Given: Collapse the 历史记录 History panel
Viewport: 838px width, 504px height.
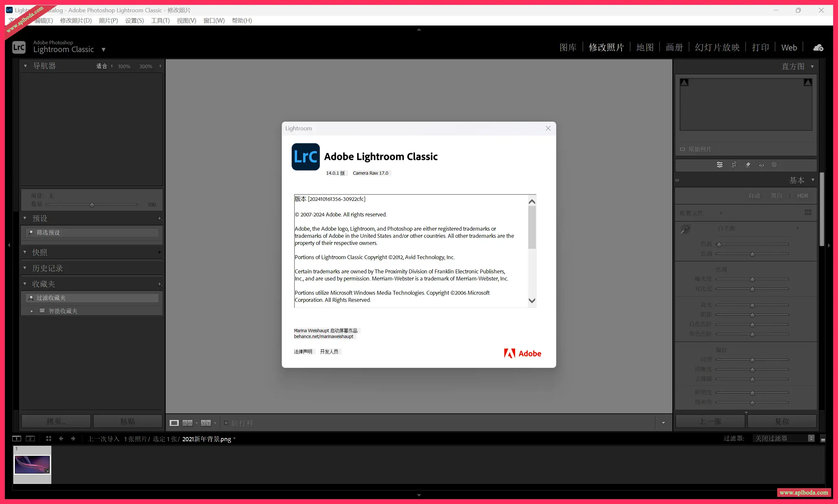Looking at the screenshot, I should point(25,268).
